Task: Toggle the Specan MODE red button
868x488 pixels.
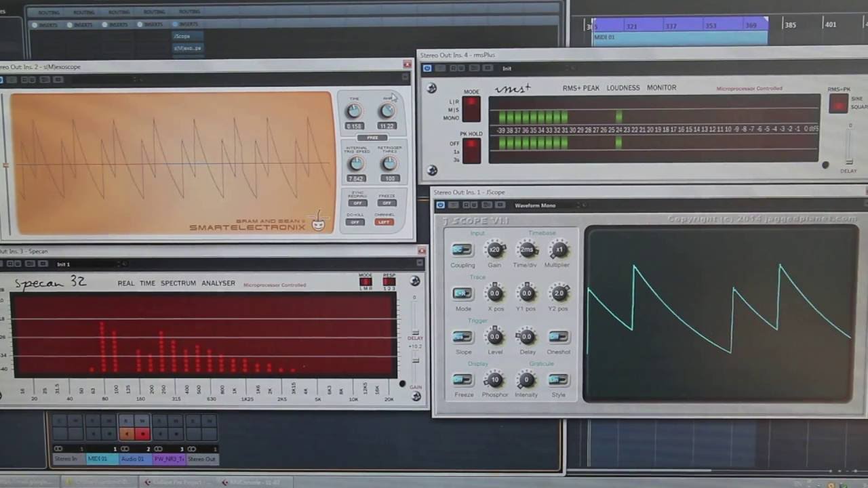Action: coord(366,281)
